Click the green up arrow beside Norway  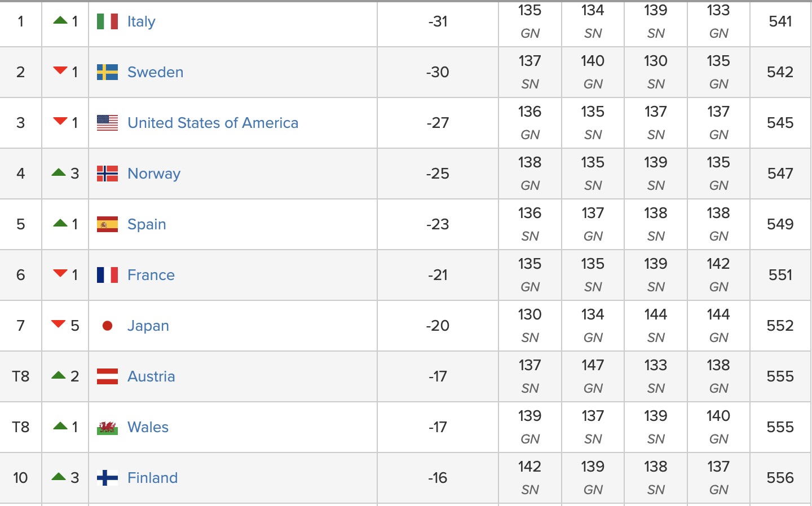click(59, 172)
